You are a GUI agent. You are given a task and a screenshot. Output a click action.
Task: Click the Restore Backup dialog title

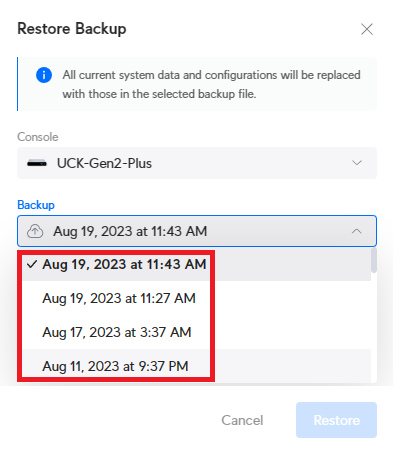72,29
